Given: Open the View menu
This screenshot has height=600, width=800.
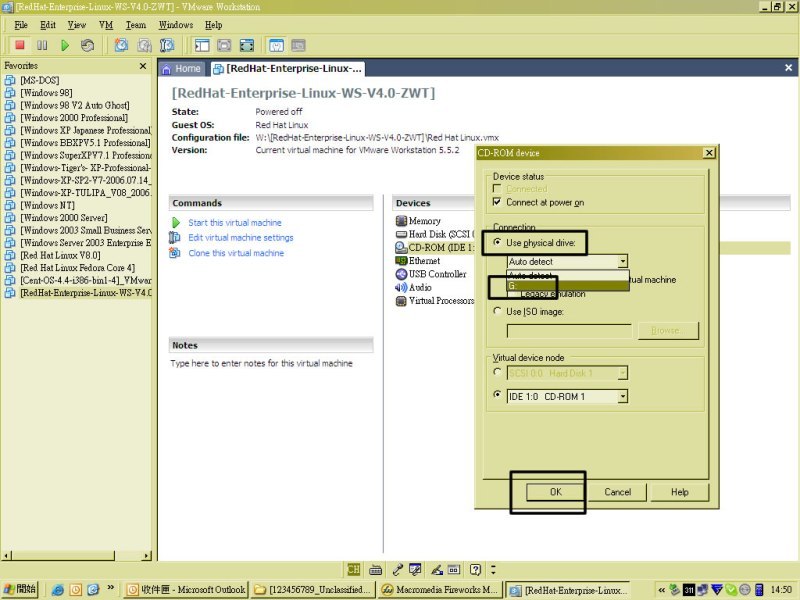Looking at the screenshot, I should point(77,25).
